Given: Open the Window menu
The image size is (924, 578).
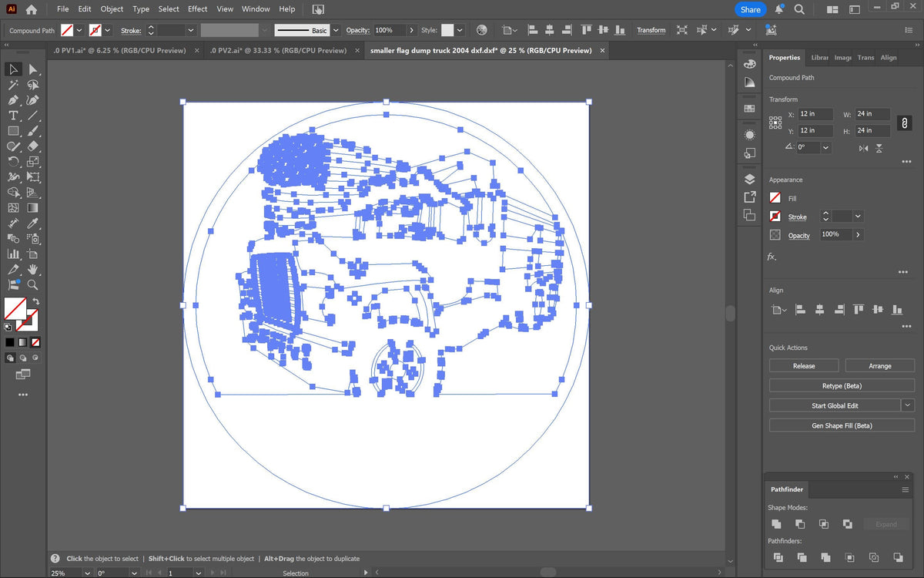Looking at the screenshot, I should click(256, 9).
